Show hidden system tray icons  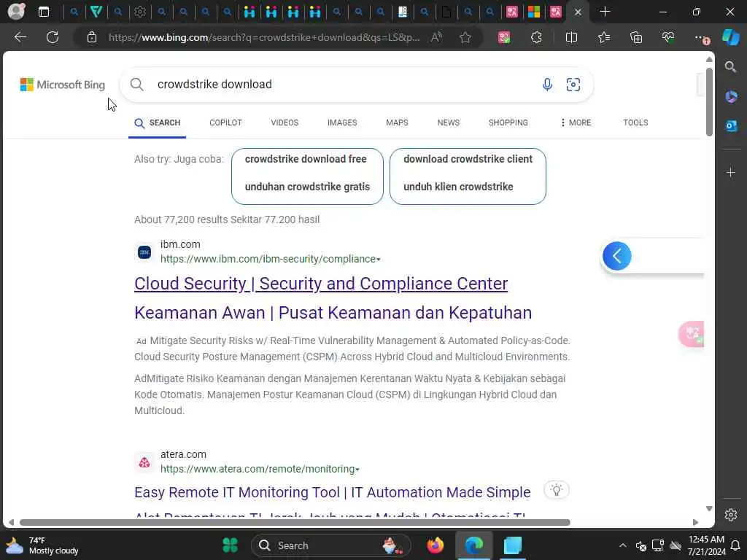tap(623, 545)
